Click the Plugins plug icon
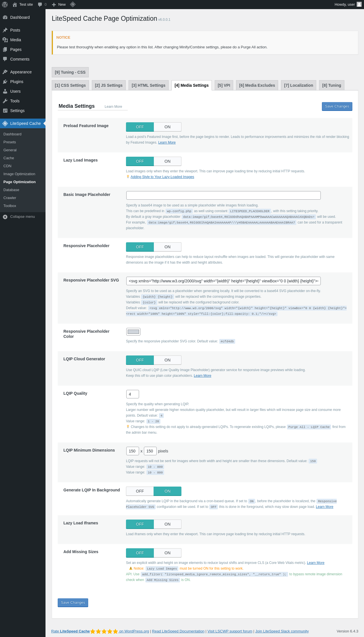364x637 pixels. (5, 82)
